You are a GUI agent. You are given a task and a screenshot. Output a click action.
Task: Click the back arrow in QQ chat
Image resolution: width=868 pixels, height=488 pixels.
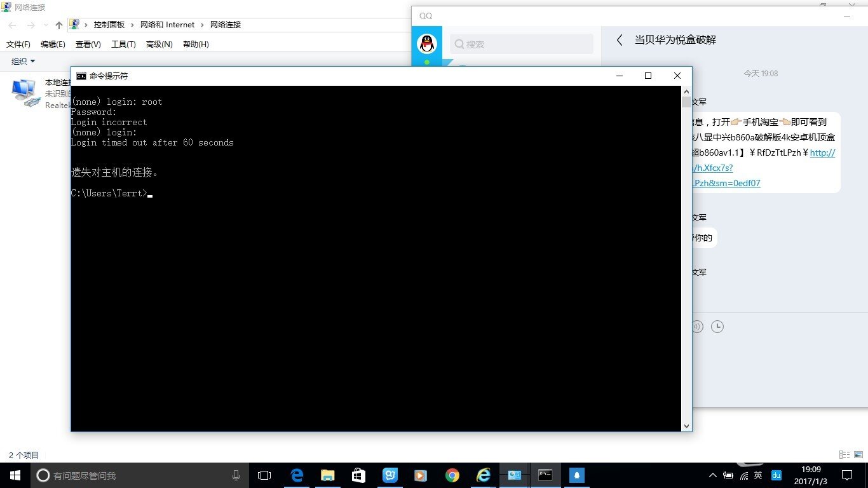pos(620,40)
